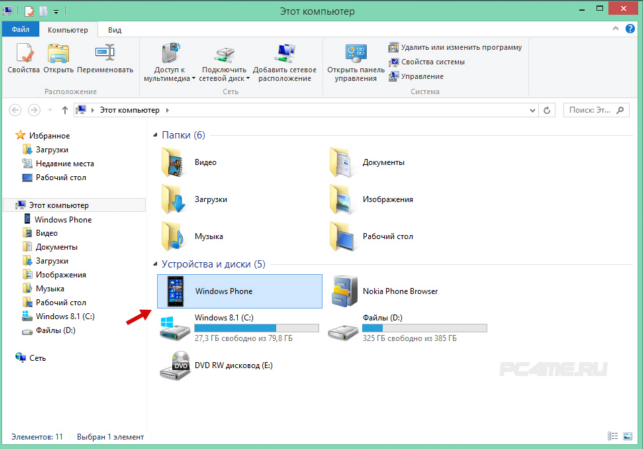The image size is (643, 449).
Task: Select Windows 8.1 (C:) in the sidebar
Action: pyautogui.click(x=58, y=316)
